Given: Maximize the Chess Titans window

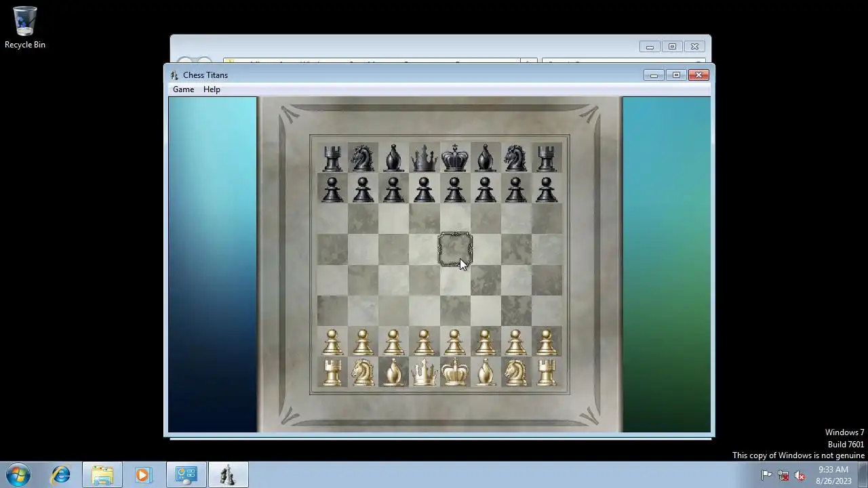Looking at the screenshot, I should [676, 75].
